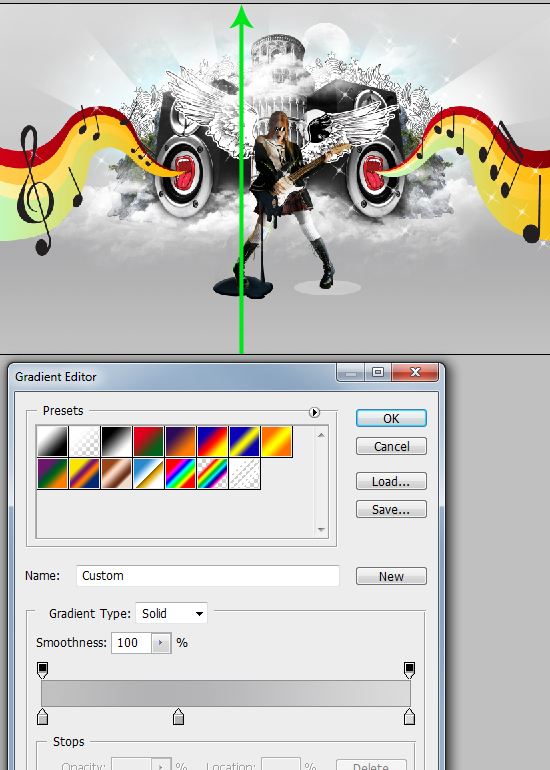Image resolution: width=550 pixels, height=770 pixels.
Task: Choose the violet, green, orange preset
Action: point(53,473)
